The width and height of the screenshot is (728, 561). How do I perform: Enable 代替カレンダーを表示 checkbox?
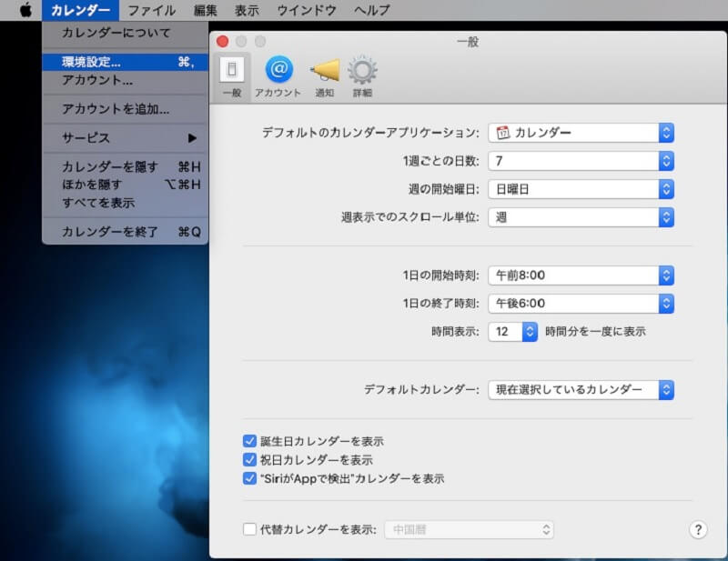pyautogui.click(x=249, y=529)
